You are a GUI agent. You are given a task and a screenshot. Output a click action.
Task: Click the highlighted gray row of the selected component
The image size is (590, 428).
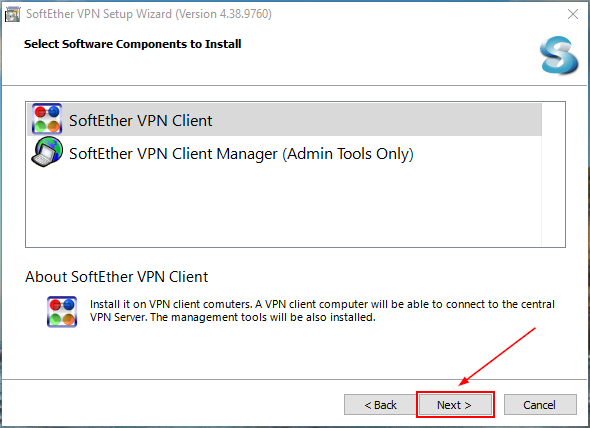click(x=284, y=119)
